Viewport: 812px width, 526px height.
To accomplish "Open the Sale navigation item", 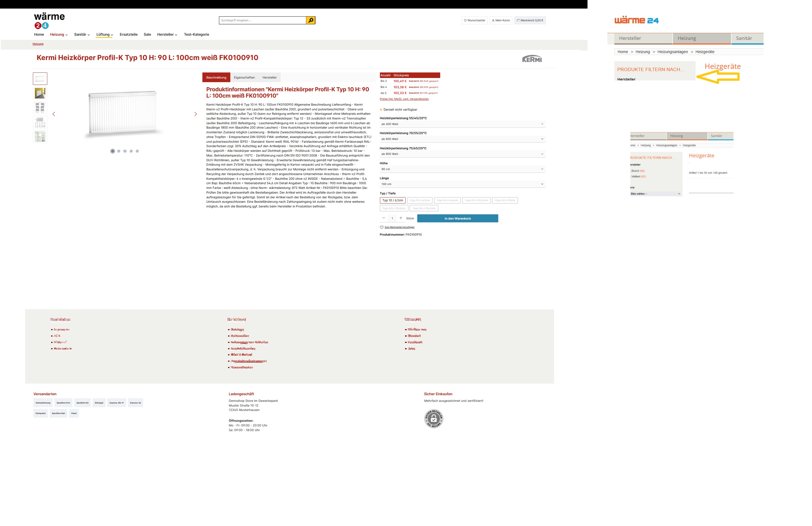I will click(x=147, y=35).
